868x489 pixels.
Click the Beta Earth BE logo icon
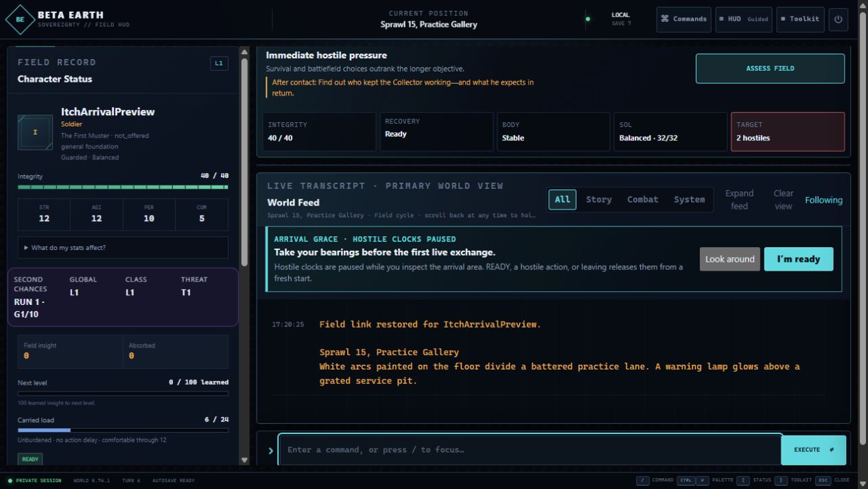tap(20, 19)
